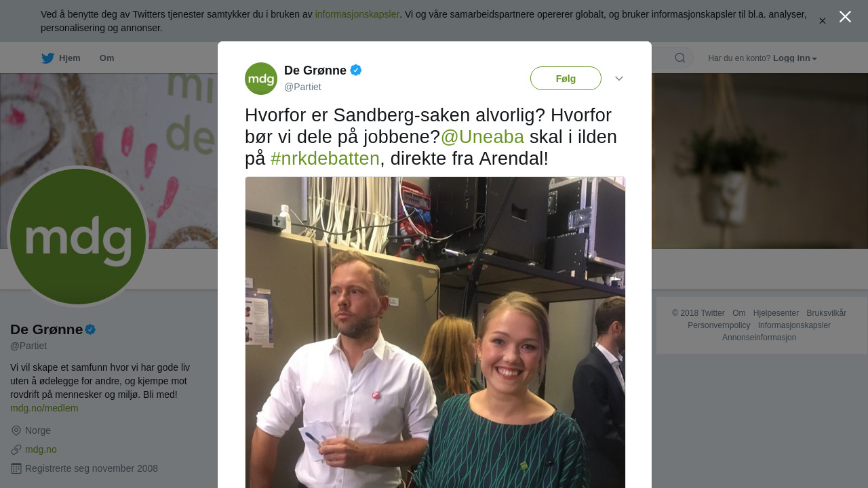Click the Følg button
Image resolution: width=868 pixels, height=488 pixels.
click(x=566, y=79)
